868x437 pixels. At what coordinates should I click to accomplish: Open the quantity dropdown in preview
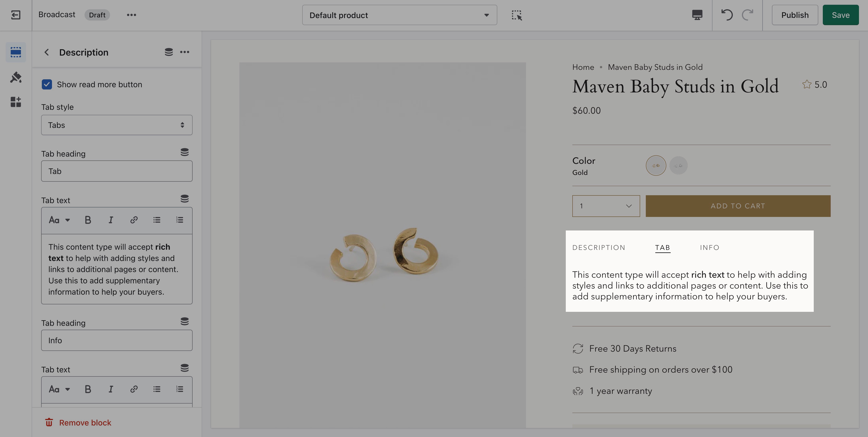(606, 206)
